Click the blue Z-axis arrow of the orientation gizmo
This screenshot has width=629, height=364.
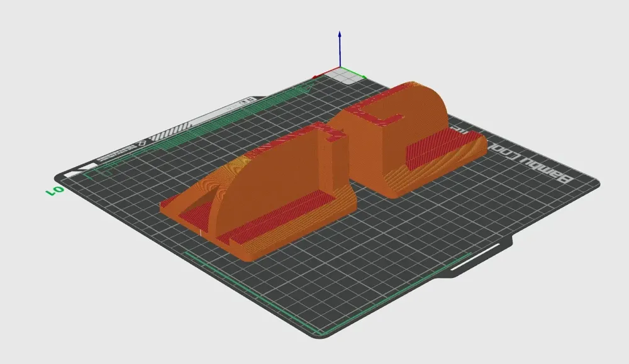[340, 38]
